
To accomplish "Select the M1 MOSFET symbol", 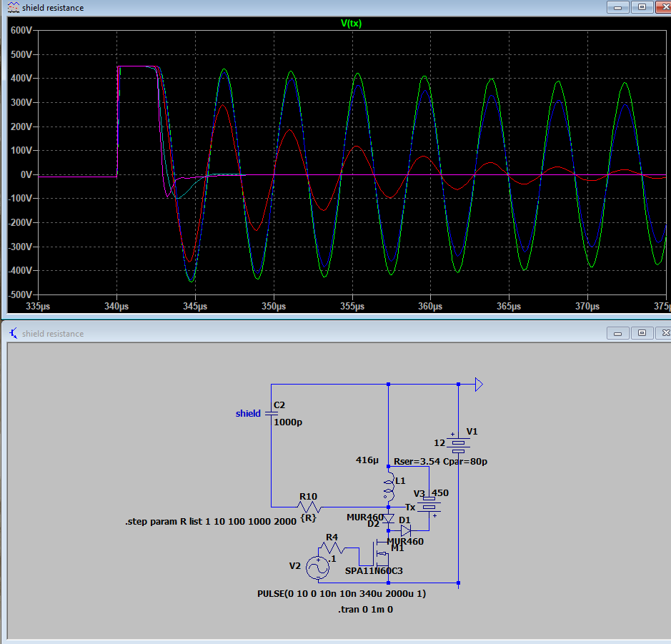I will (382, 553).
